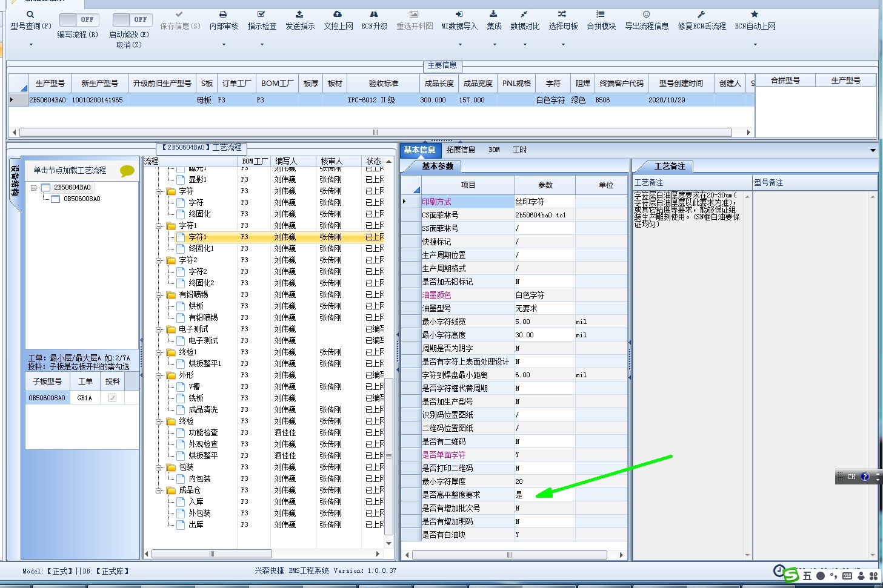This screenshot has height=588, width=883.
Task: Collapse the 成品仓 folder in the flow tree
Action: pos(159,491)
